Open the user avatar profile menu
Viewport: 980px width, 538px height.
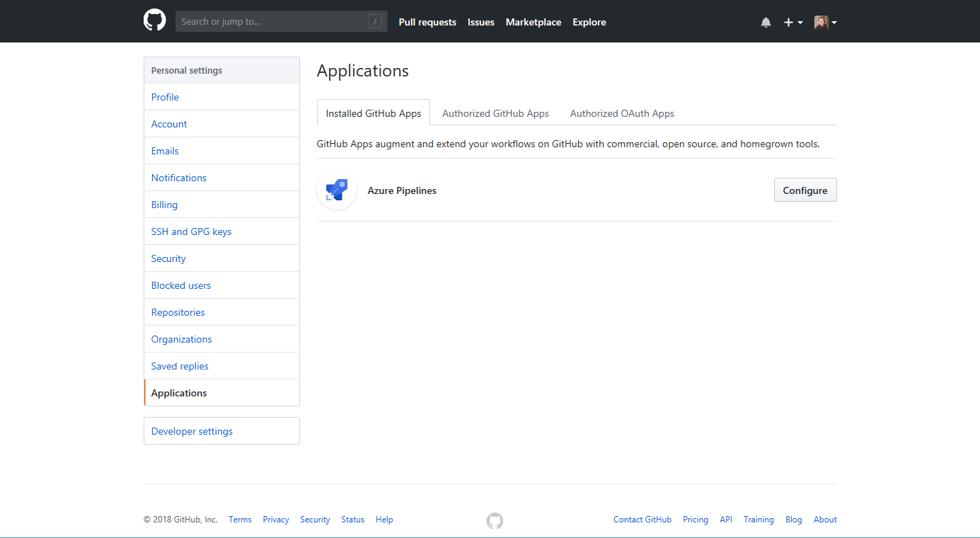(825, 23)
